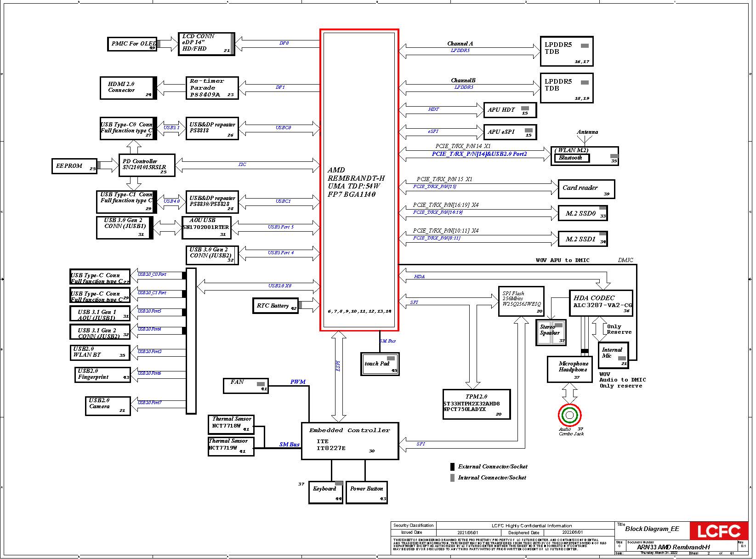This screenshot has height=559, width=756.
Task: Click the Re-timer Parade PS8409A block
Action: [212, 88]
